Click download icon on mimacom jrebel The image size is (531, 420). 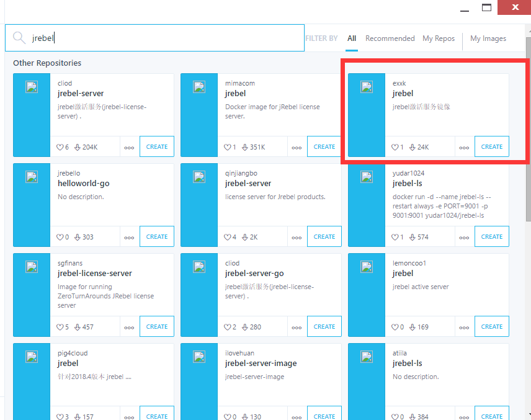[x=245, y=147]
